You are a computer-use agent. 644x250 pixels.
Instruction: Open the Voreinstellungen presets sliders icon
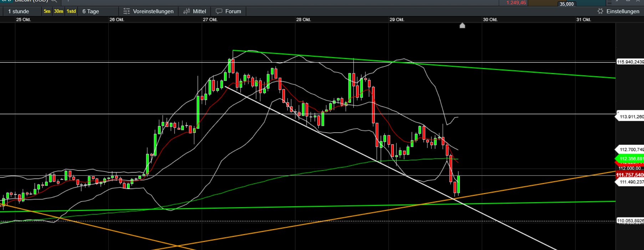126,11
